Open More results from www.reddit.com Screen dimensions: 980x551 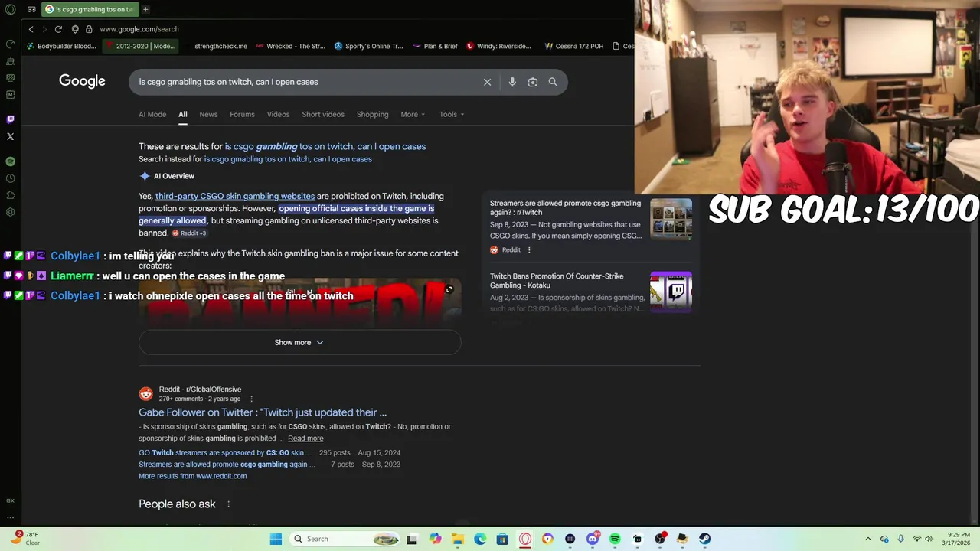tap(192, 476)
